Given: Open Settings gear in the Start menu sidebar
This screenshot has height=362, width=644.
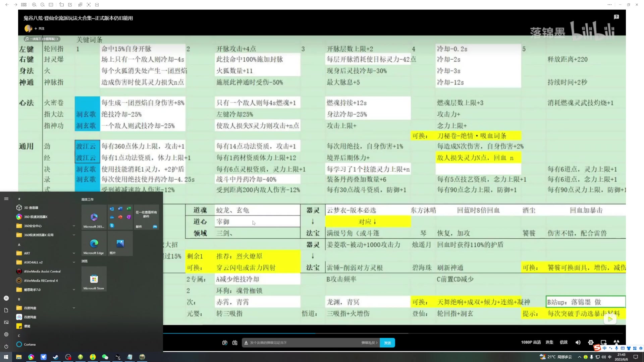Looking at the screenshot, I should point(6,334).
